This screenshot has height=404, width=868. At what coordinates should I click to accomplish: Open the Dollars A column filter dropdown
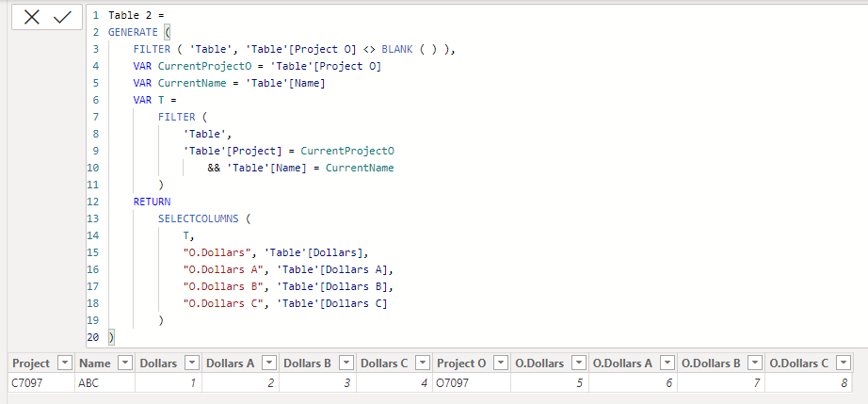point(269,364)
